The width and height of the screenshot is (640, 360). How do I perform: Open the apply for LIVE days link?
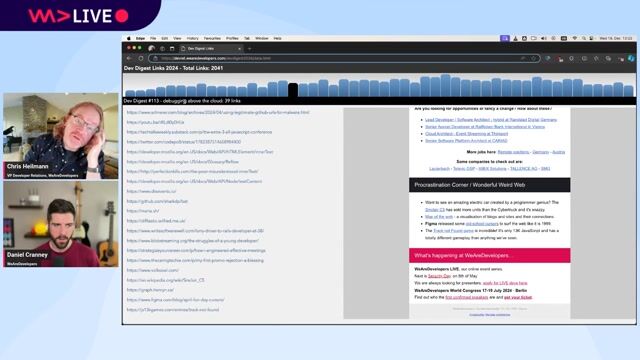505,283
